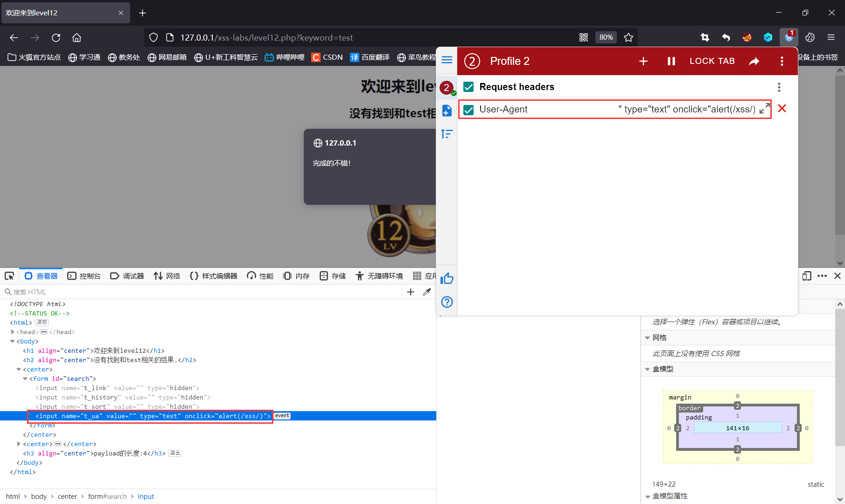
Task: Disable the Request headers checkbox
Action: point(468,87)
